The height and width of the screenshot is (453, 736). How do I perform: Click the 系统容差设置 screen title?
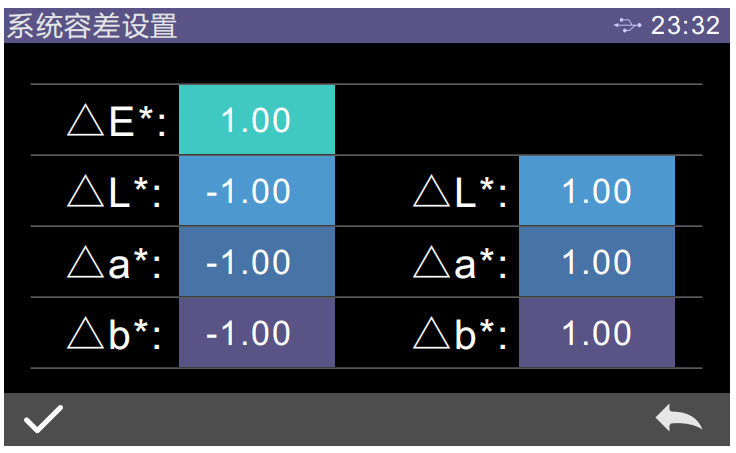92,26
